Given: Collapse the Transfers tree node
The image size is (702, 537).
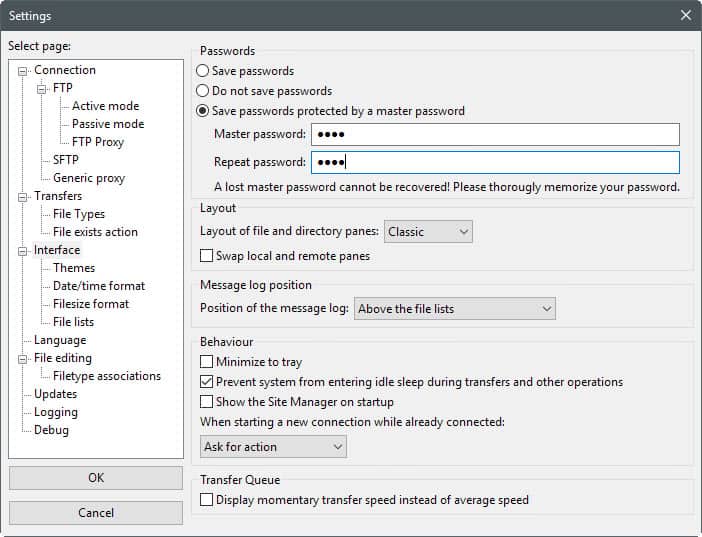Looking at the screenshot, I should tap(22, 197).
